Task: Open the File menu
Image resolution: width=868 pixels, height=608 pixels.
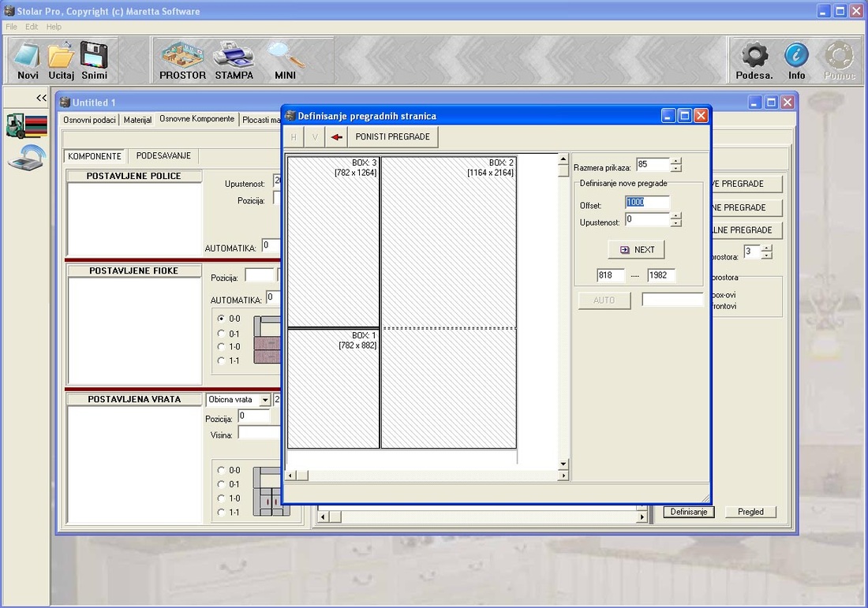Action: [x=11, y=27]
